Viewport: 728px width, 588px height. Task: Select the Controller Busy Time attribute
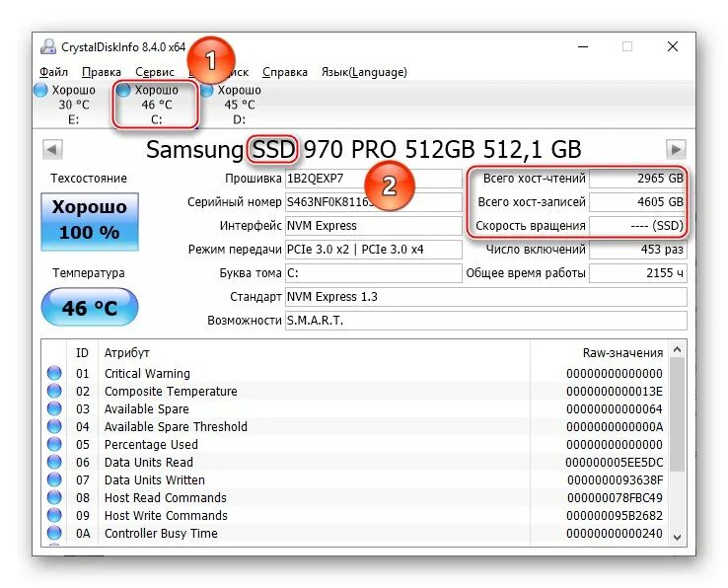161,533
